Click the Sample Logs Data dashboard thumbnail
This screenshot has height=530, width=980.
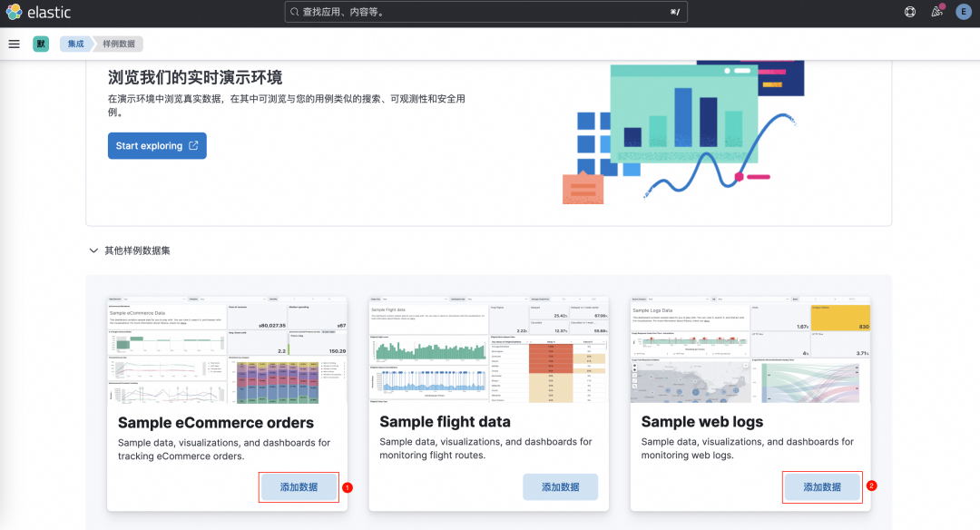[x=751, y=349]
